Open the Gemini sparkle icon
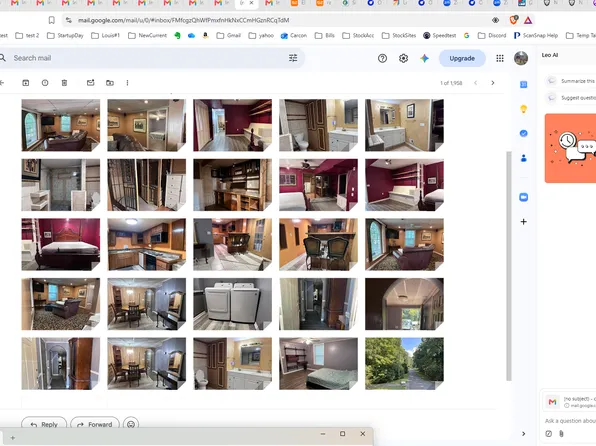 pyautogui.click(x=424, y=58)
